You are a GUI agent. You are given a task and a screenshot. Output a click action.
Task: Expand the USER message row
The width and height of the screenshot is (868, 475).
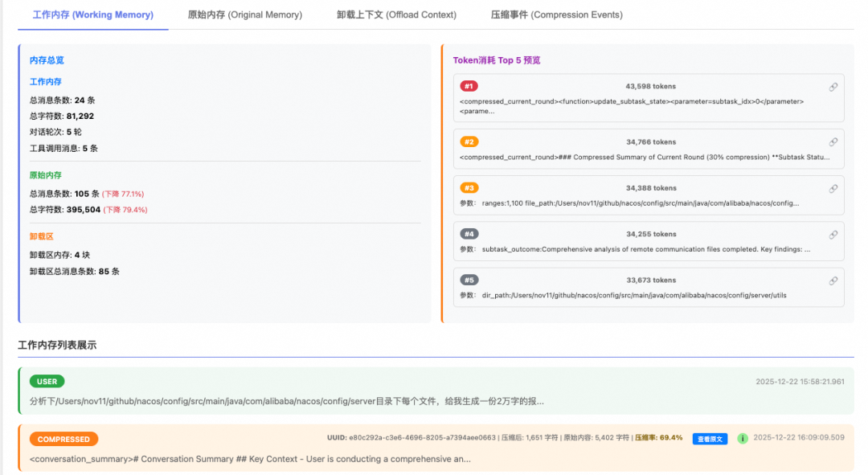pos(434,390)
